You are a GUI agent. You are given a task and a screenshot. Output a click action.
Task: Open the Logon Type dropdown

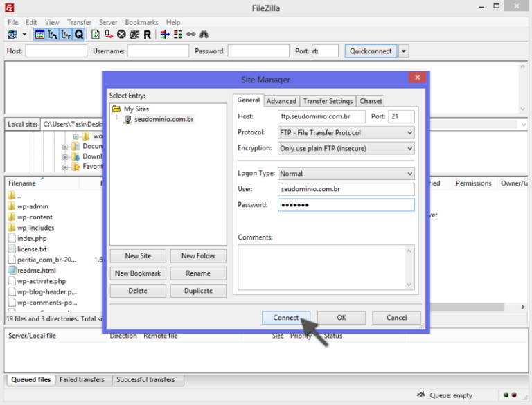pyautogui.click(x=345, y=174)
